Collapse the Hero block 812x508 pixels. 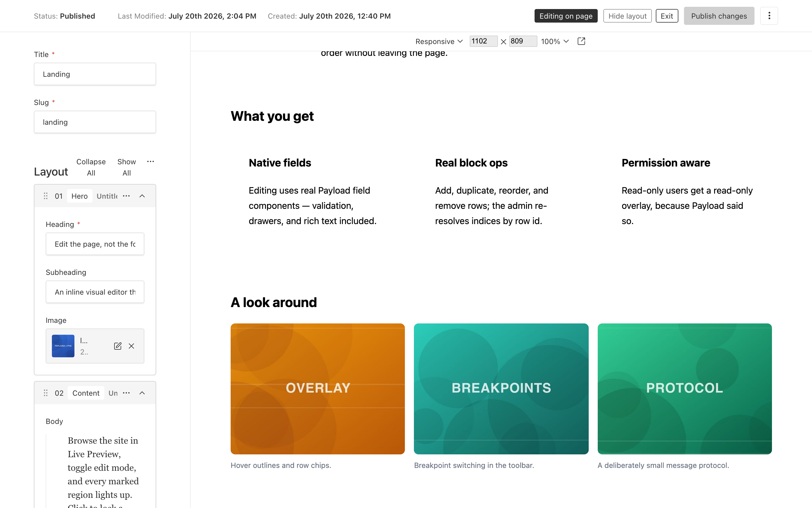[142, 196]
